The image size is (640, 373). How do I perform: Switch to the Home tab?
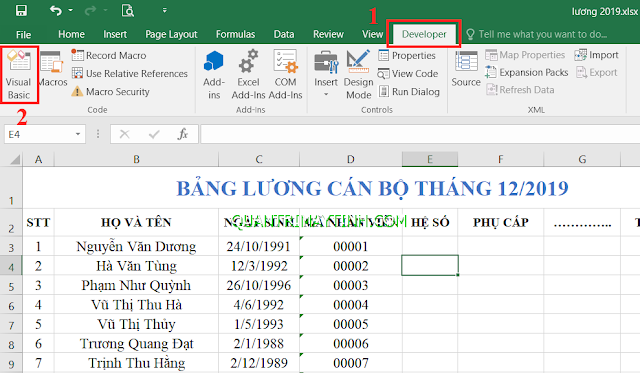[71, 34]
